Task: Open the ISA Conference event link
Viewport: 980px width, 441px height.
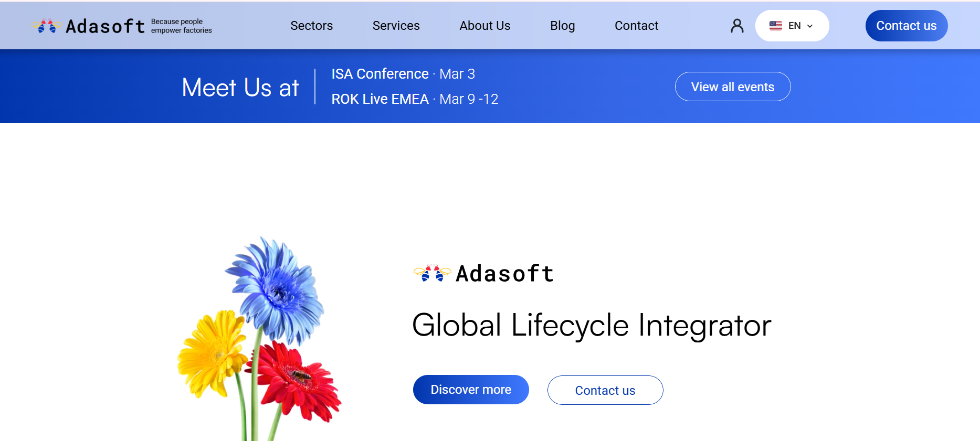Action: tap(380, 74)
